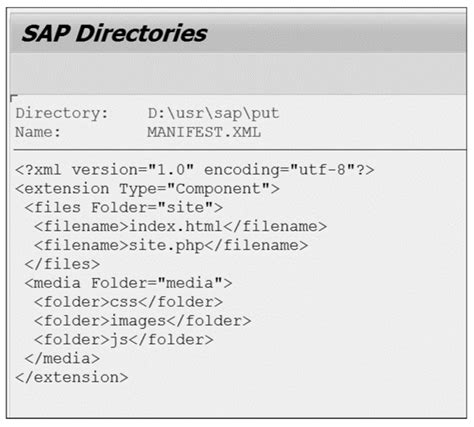Click the closing </extension> tag
Image resolution: width=474 pixels, height=427 pixels.
(72, 378)
